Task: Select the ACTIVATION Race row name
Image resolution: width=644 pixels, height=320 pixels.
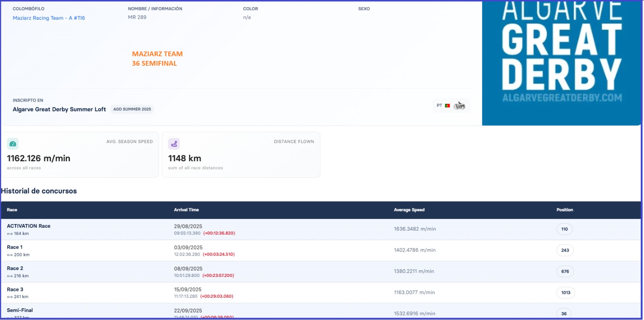Action: pyautogui.click(x=29, y=226)
